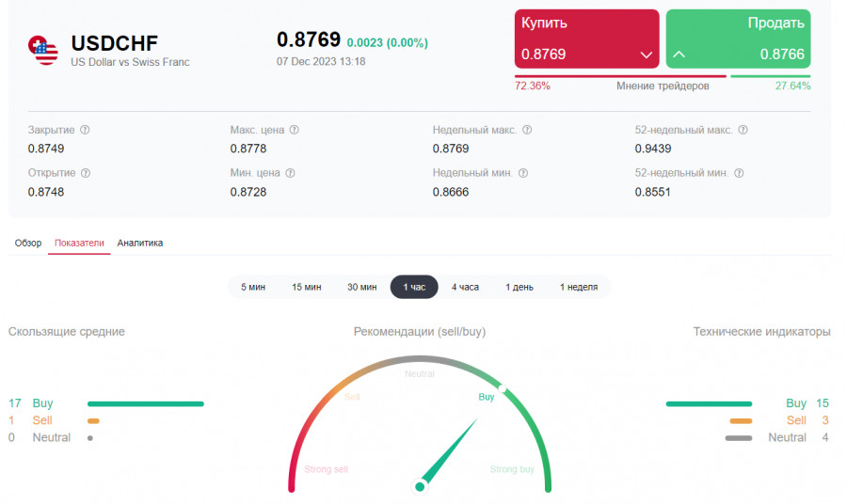847x504 pixels.
Task: Open help icon next to Закрытие
Action: 85,130
